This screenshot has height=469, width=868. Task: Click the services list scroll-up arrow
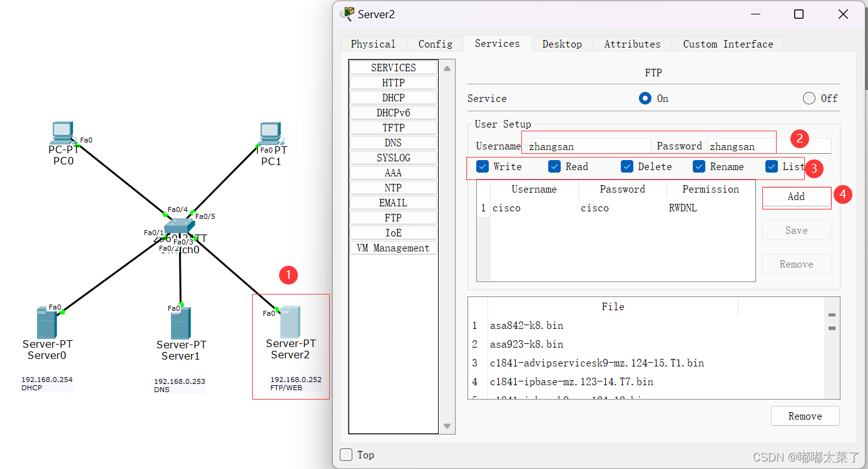click(x=447, y=68)
